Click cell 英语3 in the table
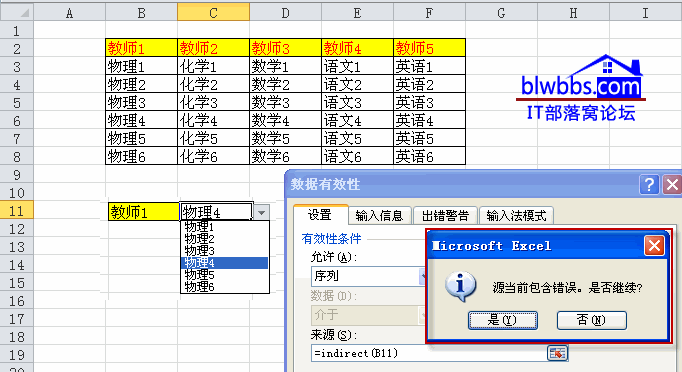Image resolution: width=682 pixels, height=372 pixels. 429,102
